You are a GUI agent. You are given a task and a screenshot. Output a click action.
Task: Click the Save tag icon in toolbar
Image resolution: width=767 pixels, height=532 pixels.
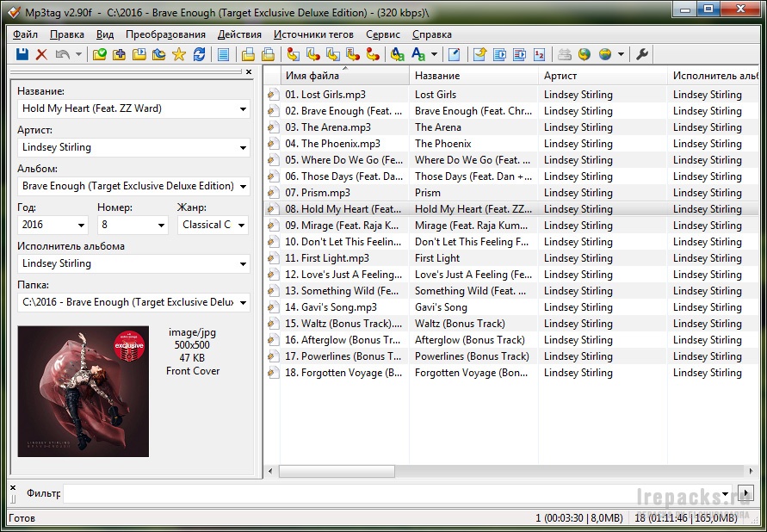(x=22, y=54)
